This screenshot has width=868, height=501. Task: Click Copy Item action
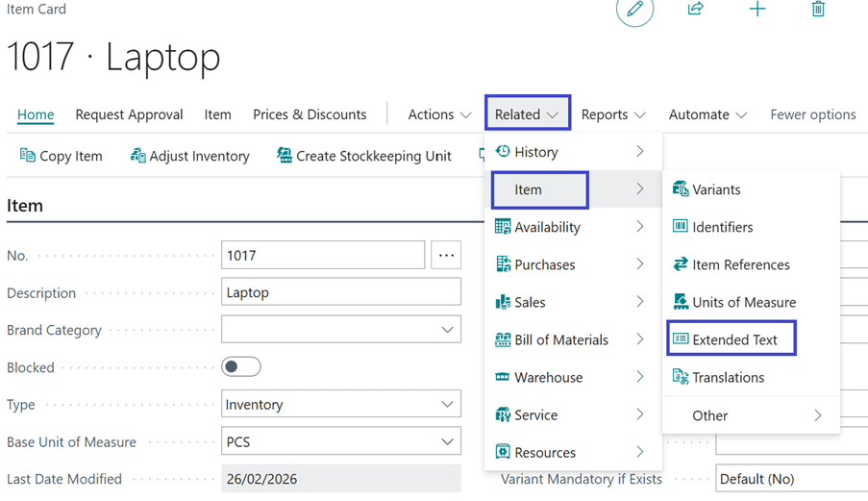(62, 156)
